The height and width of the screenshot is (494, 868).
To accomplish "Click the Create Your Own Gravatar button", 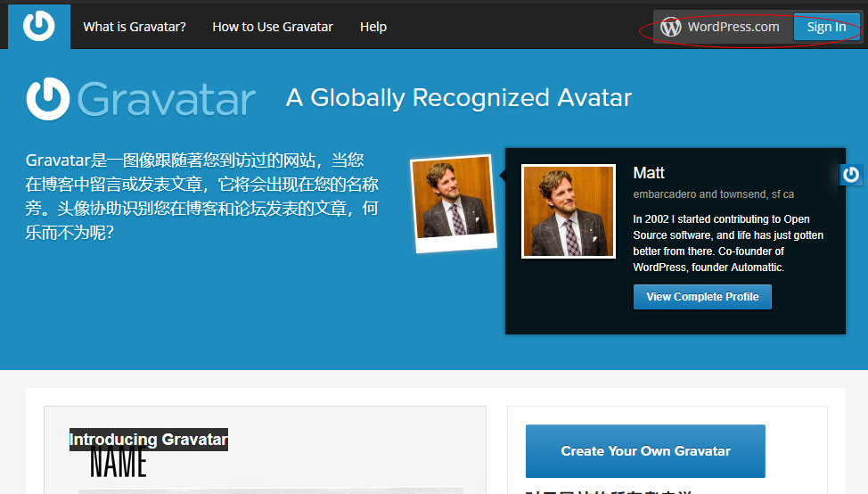I will click(645, 451).
